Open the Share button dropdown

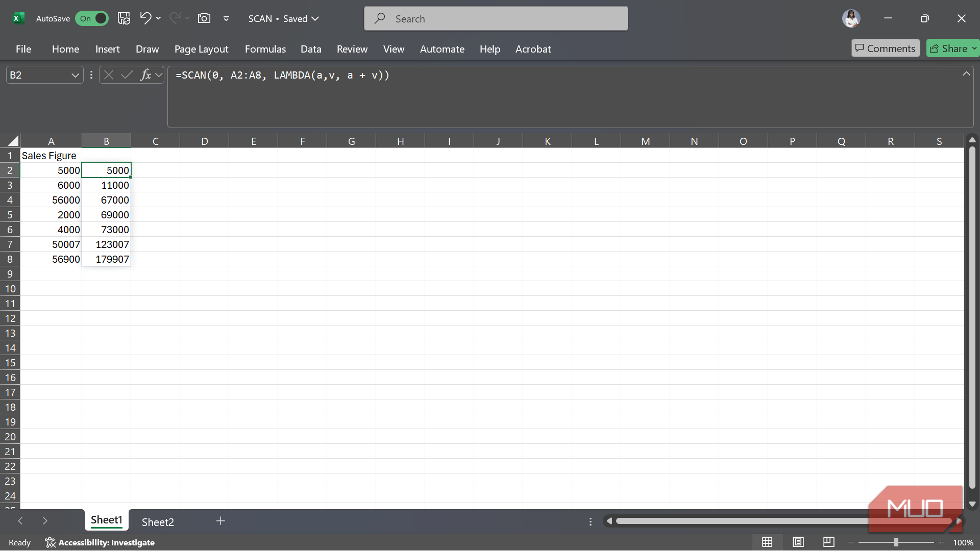pos(974,48)
